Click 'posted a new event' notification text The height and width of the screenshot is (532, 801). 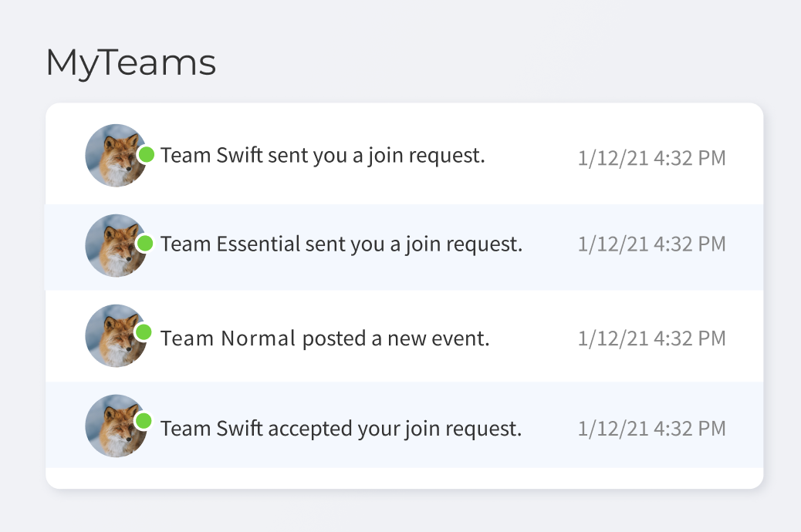pyautogui.click(x=395, y=338)
